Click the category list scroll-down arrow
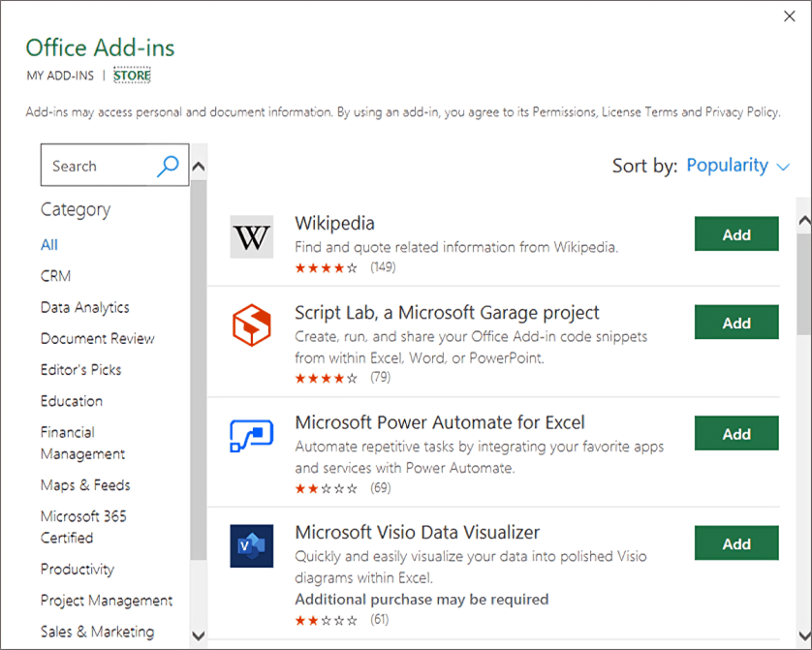812x650 pixels. click(x=199, y=636)
